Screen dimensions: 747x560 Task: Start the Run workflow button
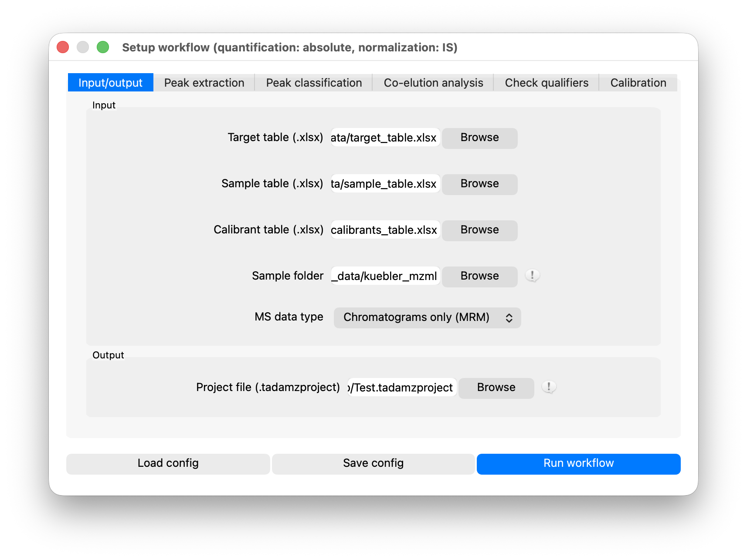coord(579,464)
